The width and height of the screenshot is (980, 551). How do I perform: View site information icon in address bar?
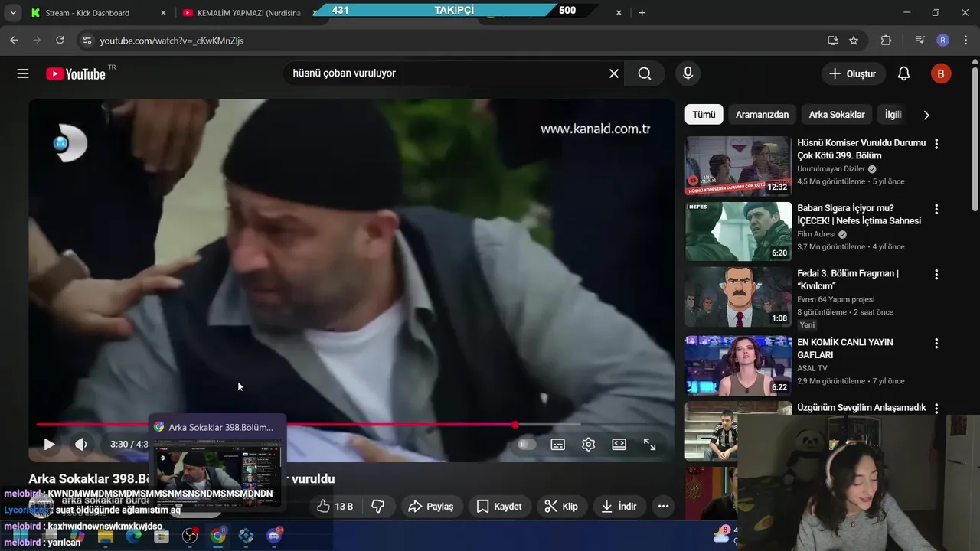click(87, 40)
